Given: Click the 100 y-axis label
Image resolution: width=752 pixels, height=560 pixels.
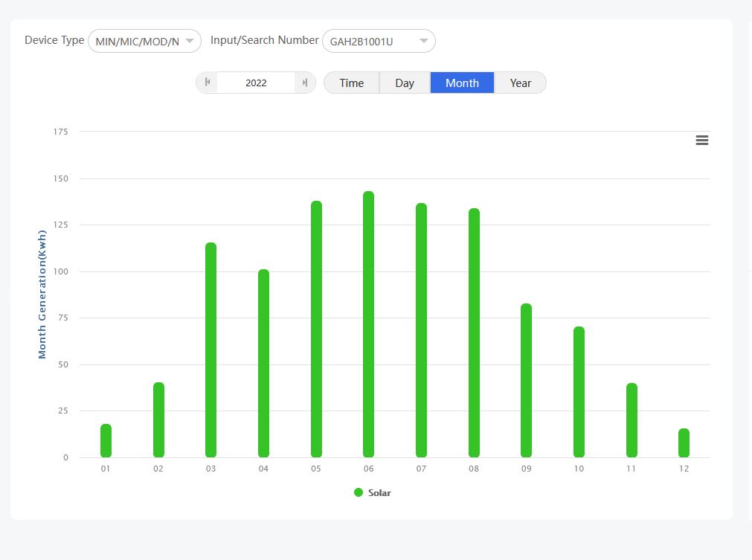Looking at the screenshot, I should coord(60,272).
